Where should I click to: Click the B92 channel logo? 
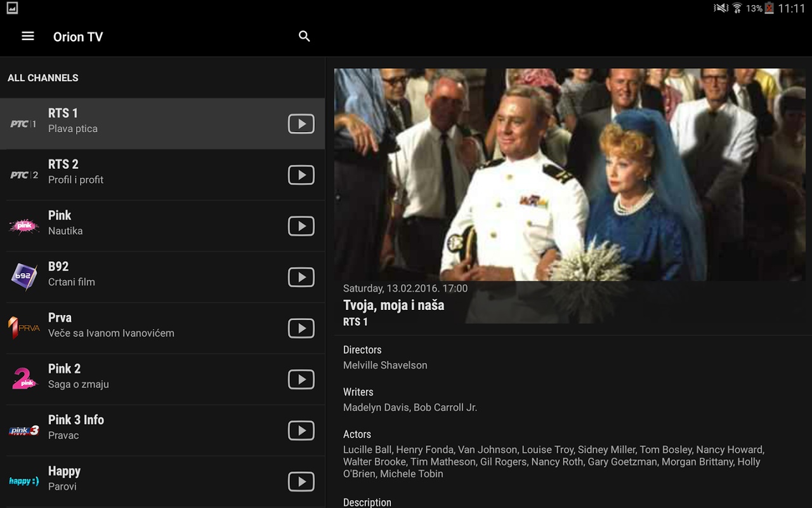pyautogui.click(x=24, y=277)
